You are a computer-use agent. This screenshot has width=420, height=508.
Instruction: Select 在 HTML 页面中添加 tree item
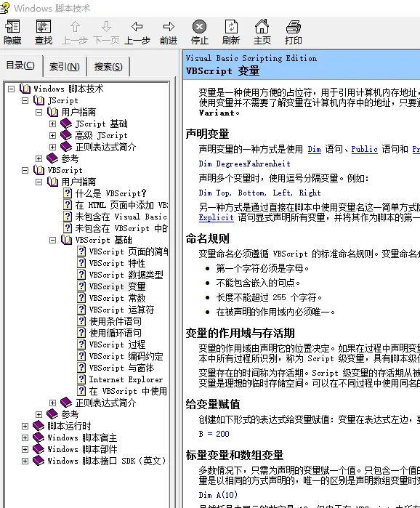point(121,205)
